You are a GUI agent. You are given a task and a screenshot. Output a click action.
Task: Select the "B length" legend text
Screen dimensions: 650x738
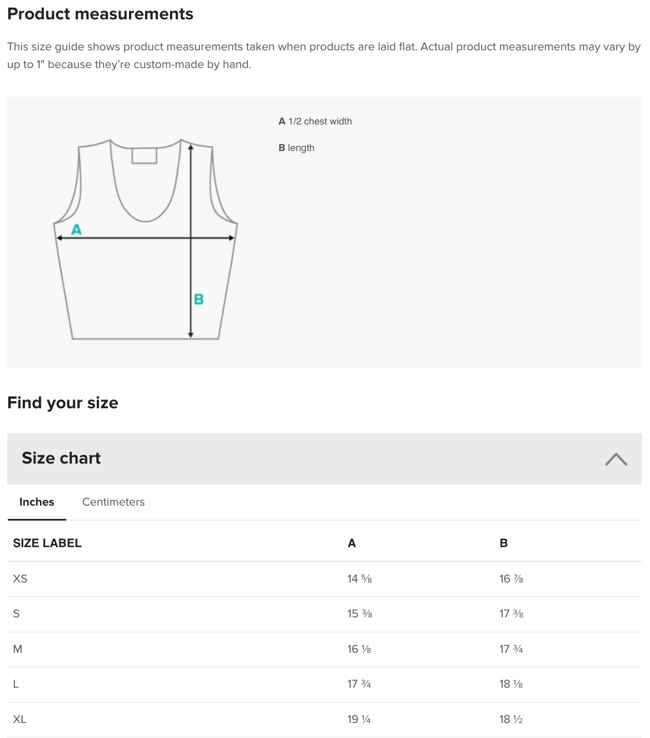(297, 148)
